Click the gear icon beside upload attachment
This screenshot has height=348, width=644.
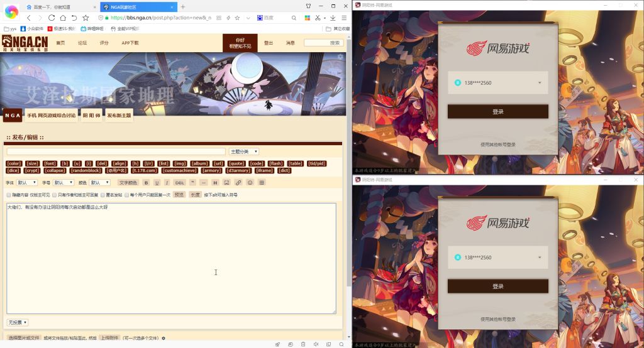(x=164, y=338)
